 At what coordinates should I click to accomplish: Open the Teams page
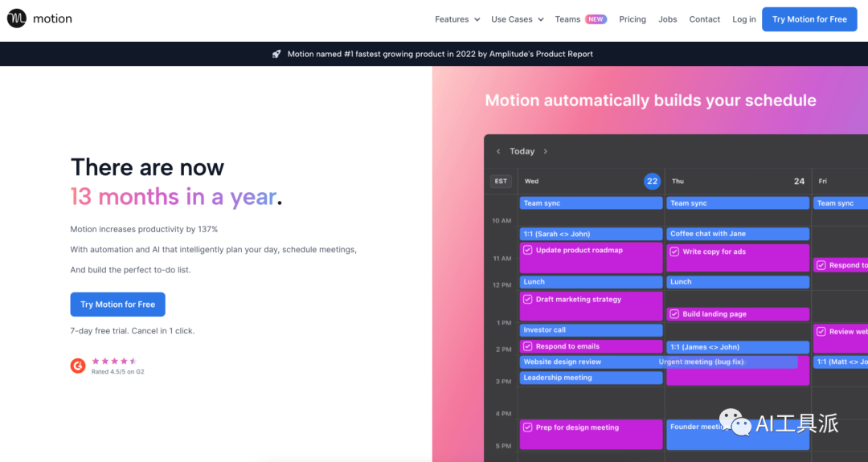coord(567,19)
